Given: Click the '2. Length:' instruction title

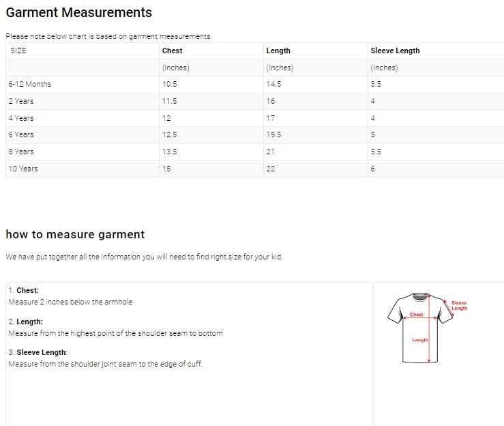Looking at the screenshot, I should (x=26, y=322).
